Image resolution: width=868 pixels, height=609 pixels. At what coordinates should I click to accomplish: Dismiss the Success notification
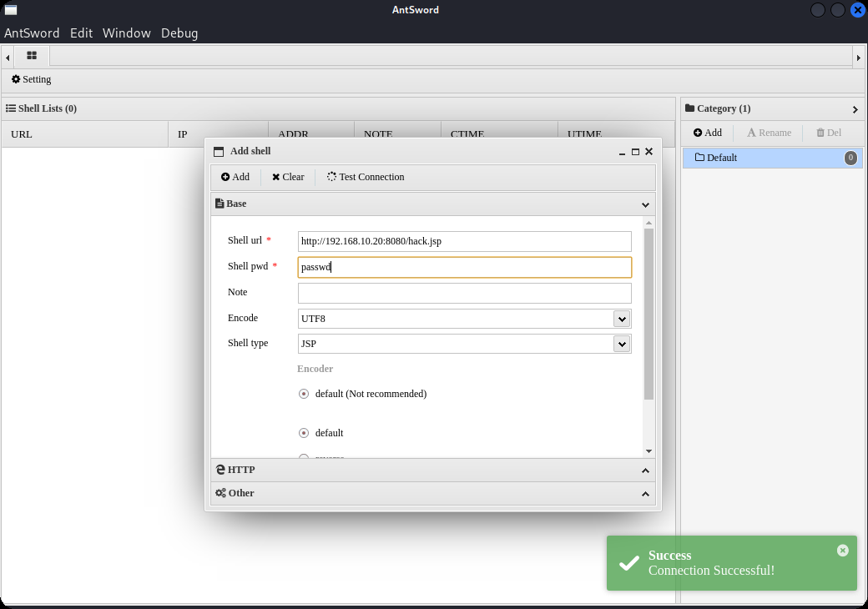pyautogui.click(x=842, y=551)
